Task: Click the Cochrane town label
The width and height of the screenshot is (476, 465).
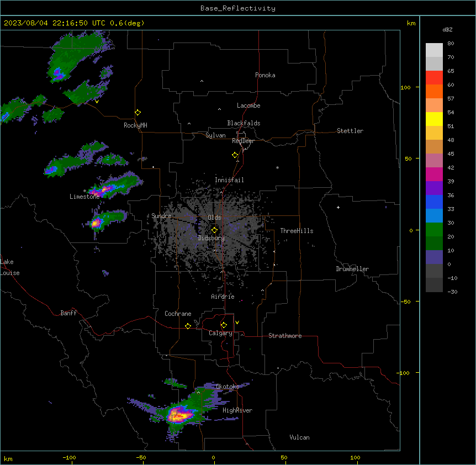Action: pos(178,314)
